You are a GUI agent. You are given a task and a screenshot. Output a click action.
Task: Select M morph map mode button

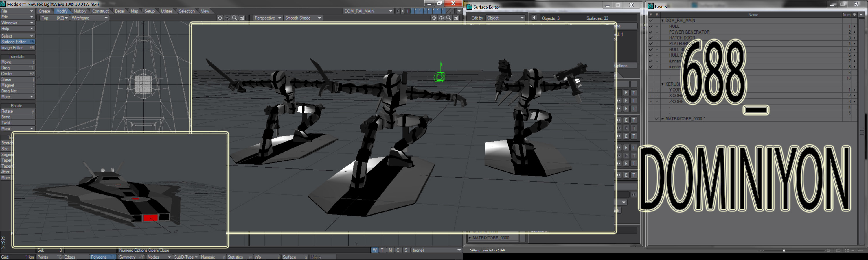(390, 250)
